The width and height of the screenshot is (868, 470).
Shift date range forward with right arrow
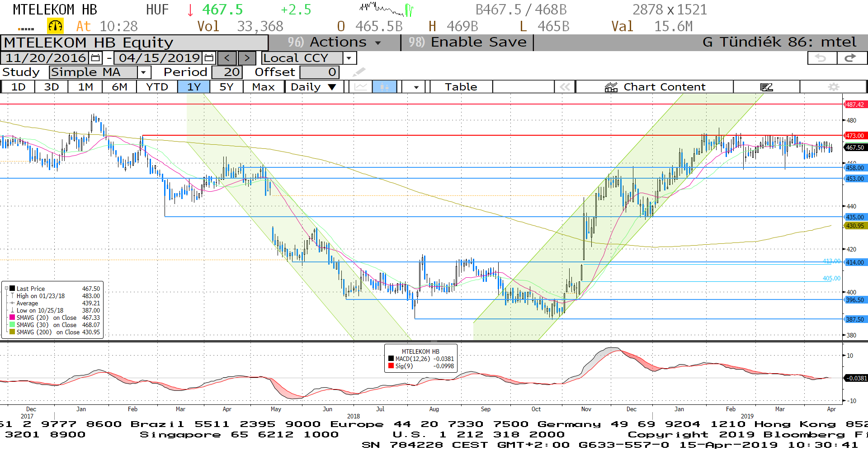pos(247,58)
